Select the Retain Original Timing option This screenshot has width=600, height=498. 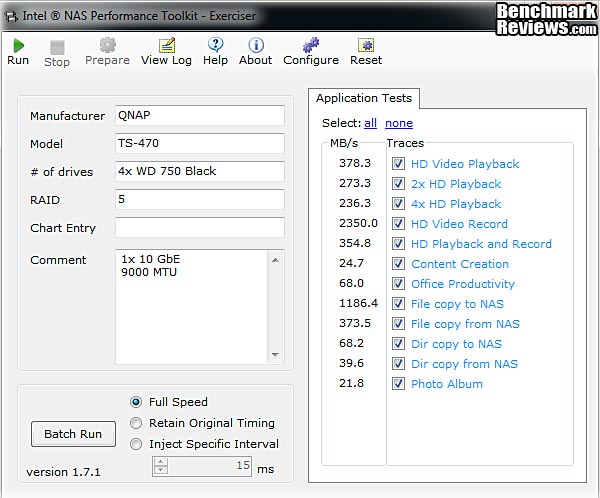click(136, 423)
